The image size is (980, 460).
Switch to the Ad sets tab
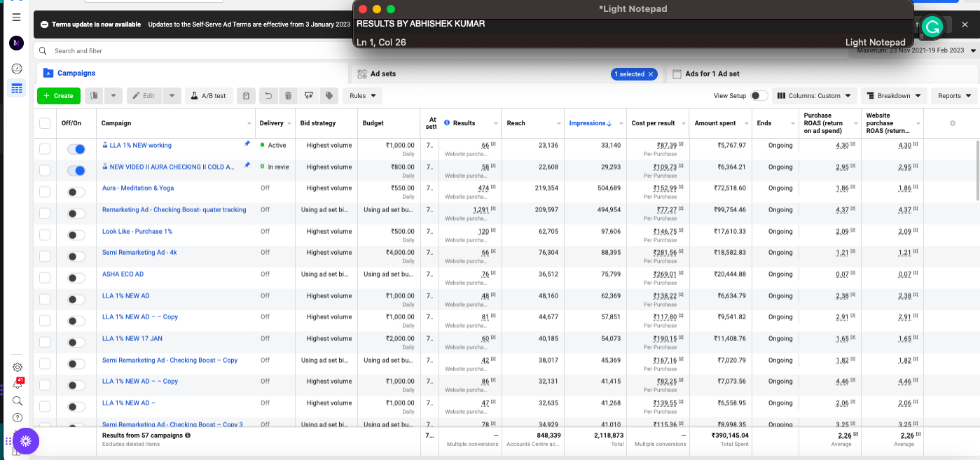(385, 73)
